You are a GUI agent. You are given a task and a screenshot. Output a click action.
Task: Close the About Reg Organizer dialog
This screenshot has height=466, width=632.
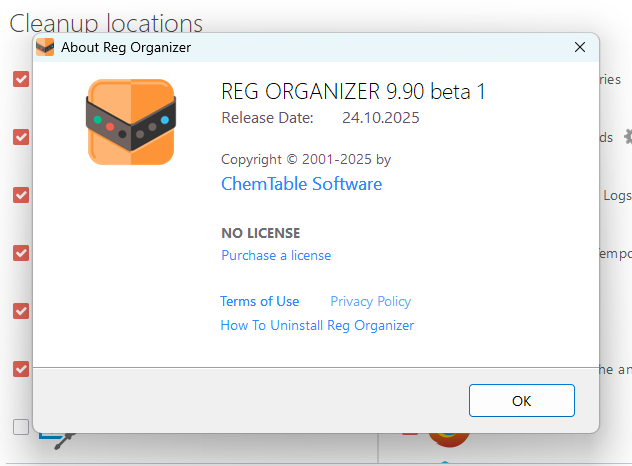tap(579, 47)
